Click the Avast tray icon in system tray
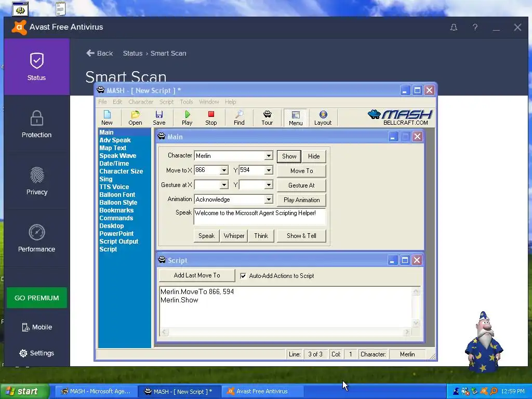Viewport: 532px width, 399px height. 484,391
